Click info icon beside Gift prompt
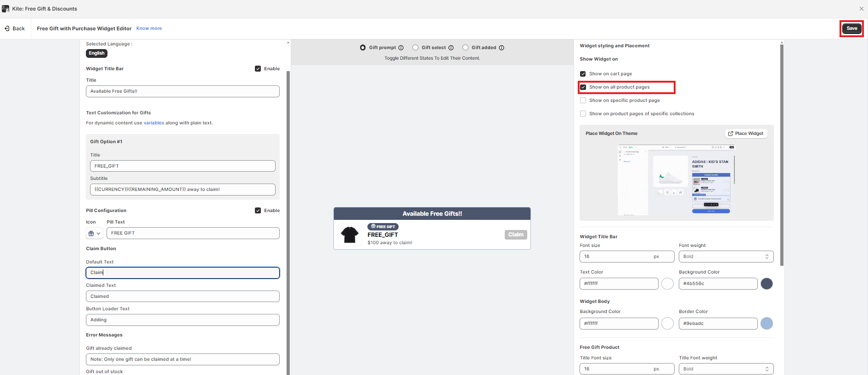Screen dimensions: 868x375 (401, 48)
